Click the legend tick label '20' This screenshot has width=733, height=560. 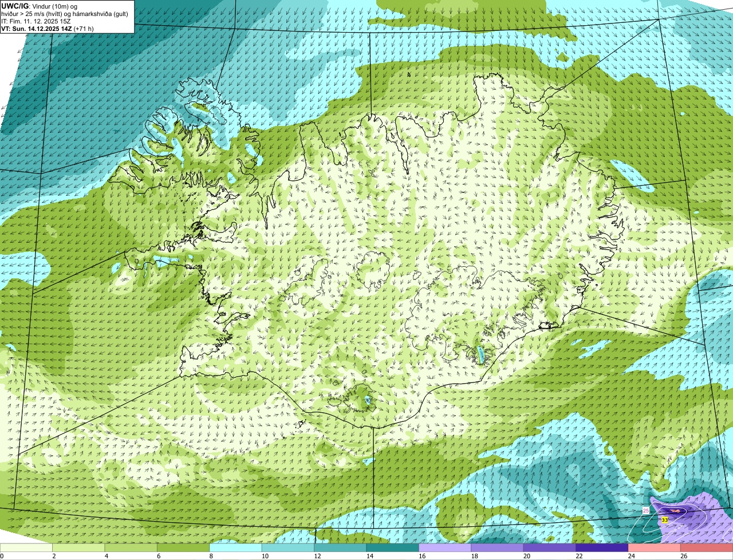tap(526, 556)
